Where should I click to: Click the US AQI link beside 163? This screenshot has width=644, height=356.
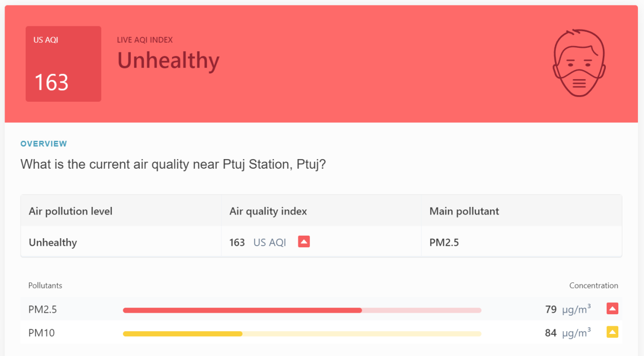(270, 243)
